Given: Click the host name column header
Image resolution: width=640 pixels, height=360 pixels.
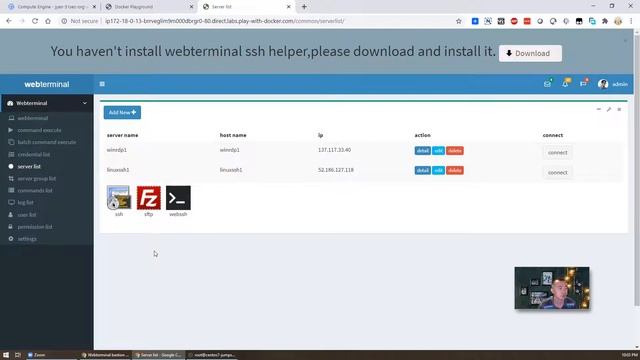Looking at the screenshot, I should pos(233,135).
